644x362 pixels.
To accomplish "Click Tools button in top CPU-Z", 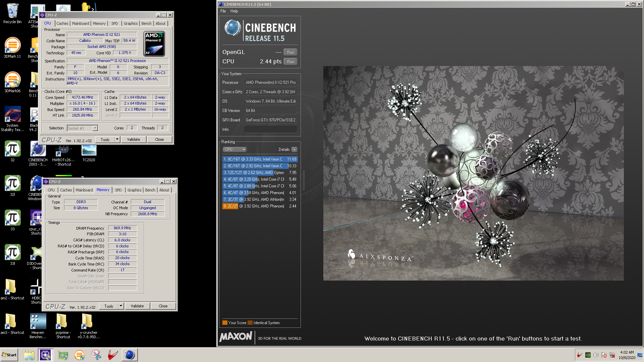I will (105, 139).
